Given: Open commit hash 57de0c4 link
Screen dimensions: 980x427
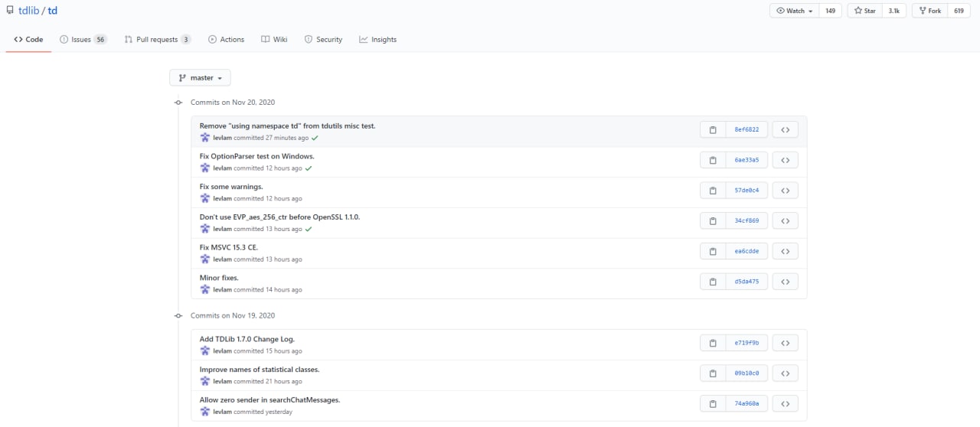Looking at the screenshot, I should [x=746, y=190].
